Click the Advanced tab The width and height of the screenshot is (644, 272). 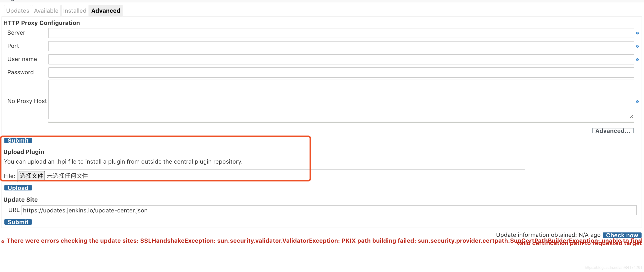click(105, 10)
